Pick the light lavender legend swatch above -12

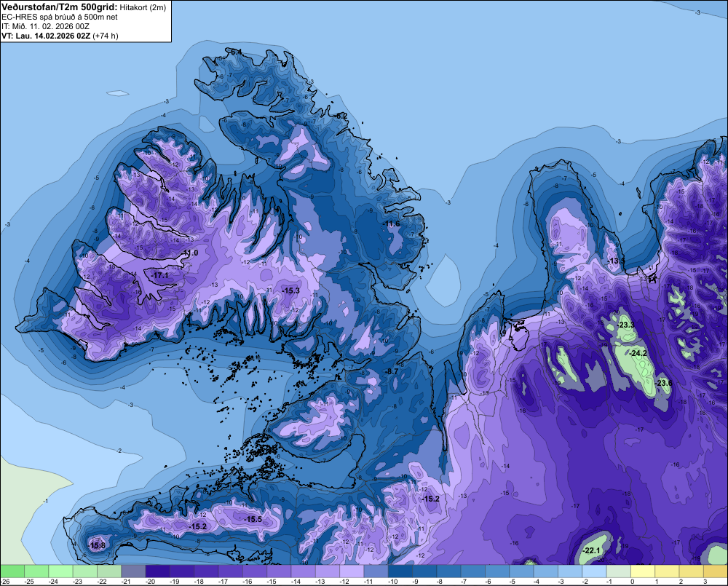[352, 571]
